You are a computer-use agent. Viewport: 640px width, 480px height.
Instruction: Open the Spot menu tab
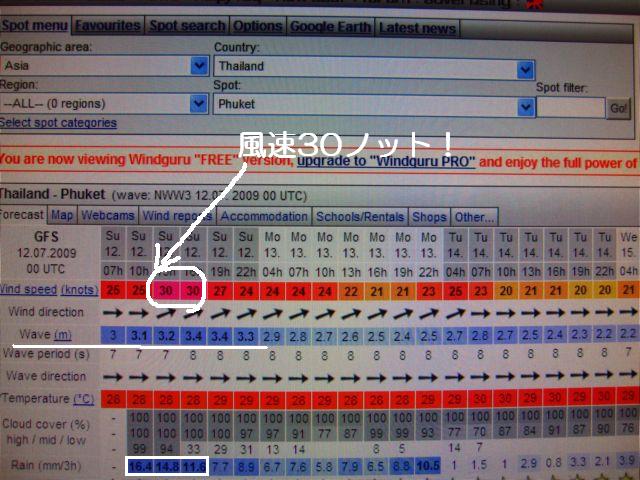(34, 27)
